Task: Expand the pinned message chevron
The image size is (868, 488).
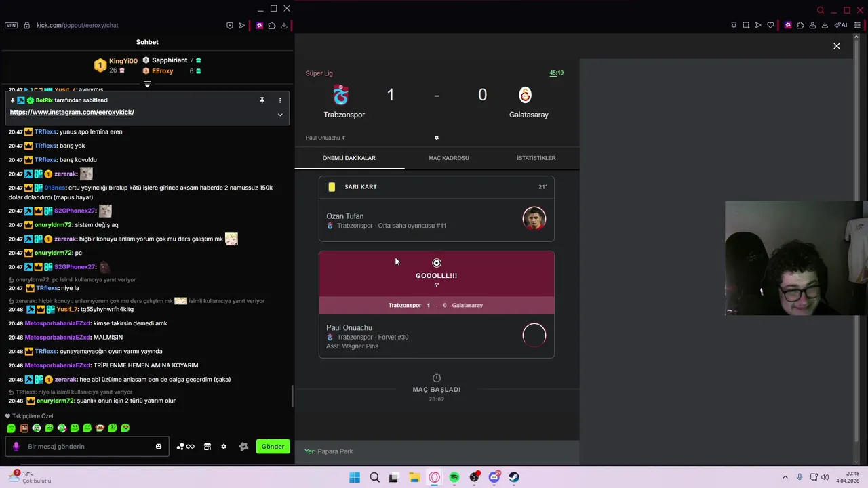Action: point(280,115)
